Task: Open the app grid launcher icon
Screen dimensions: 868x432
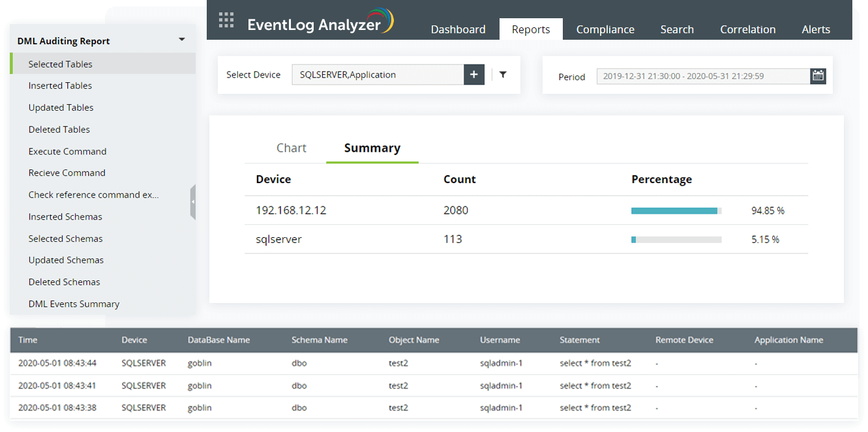Action: click(226, 20)
